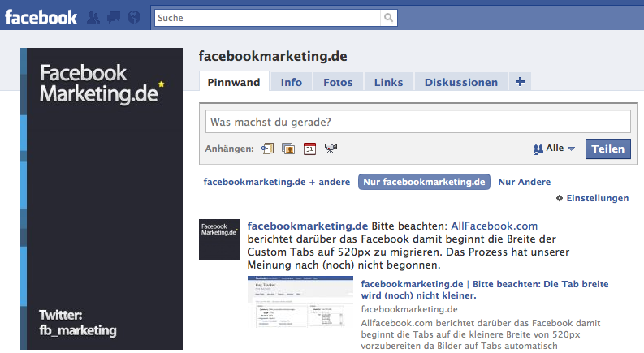The image size is (644, 353).
Task: Click the facebook logo in header
Action: (x=41, y=18)
